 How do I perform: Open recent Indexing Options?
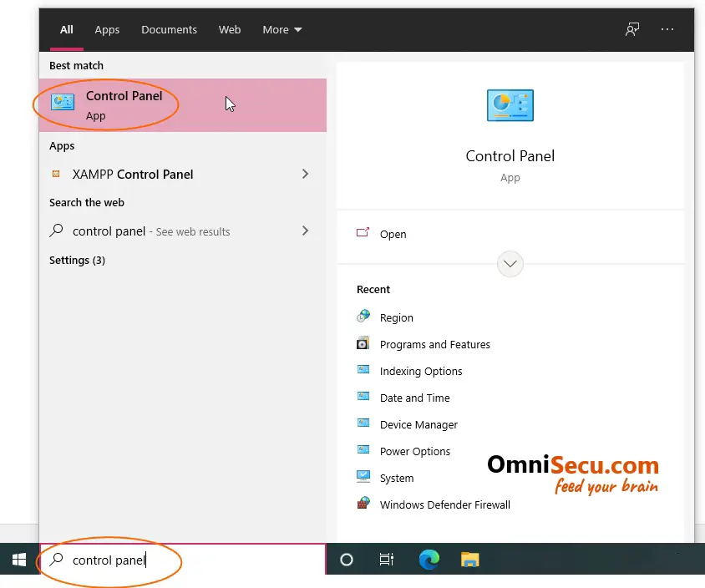421,372
